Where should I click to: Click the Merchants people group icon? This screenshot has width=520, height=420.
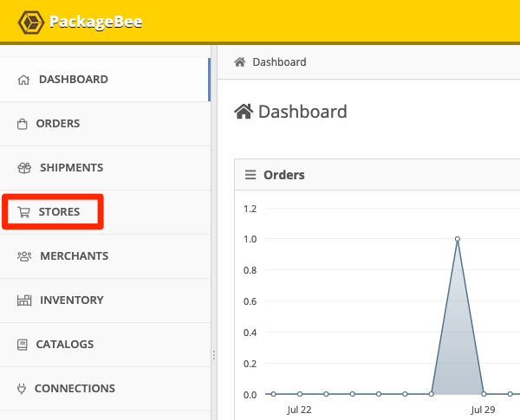[x=24, y=256]
